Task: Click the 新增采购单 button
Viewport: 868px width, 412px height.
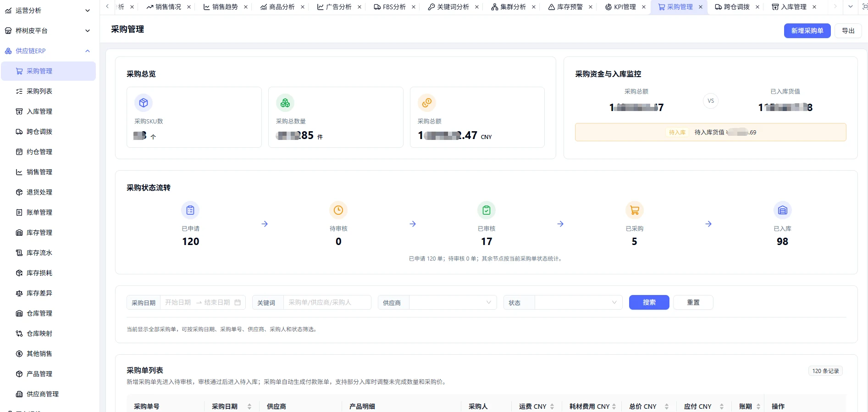Action: pos(807,31)
